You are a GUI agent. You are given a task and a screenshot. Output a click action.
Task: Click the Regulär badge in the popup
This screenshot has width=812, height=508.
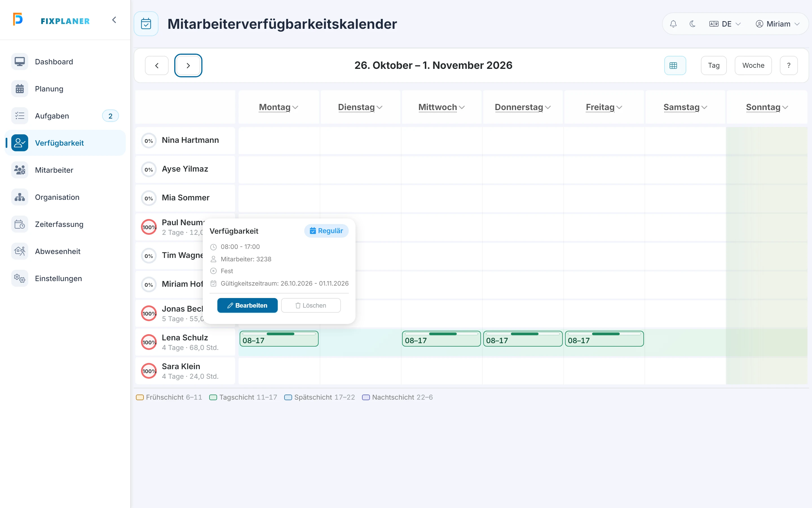tap(326, 231)
